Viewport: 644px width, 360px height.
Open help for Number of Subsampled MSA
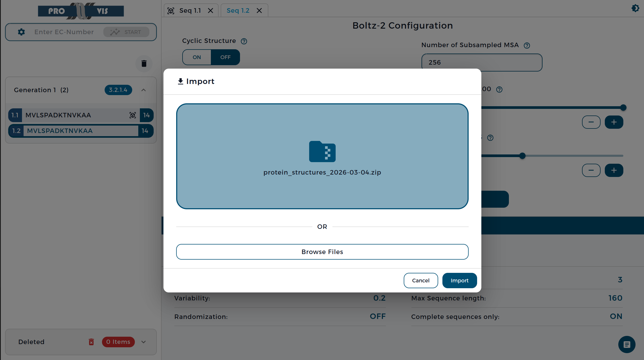[527, 46]
